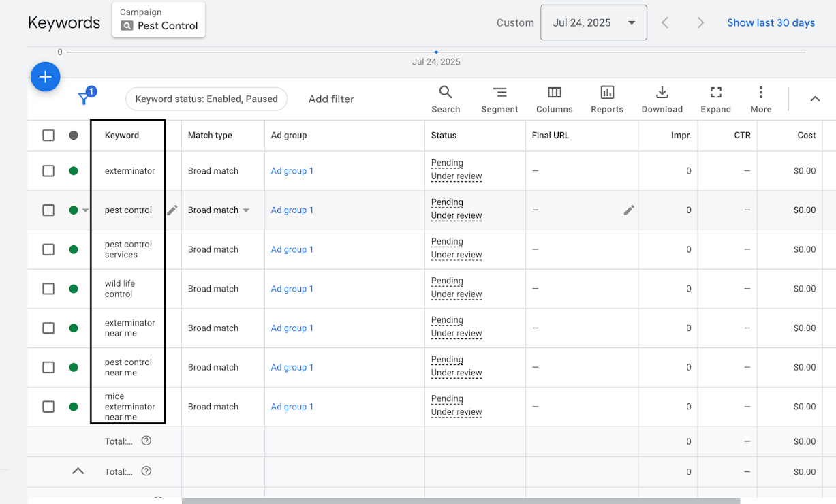Click the blue plus add keyword button
The height and width of the screenshot is (504, 836).
pyautogui.click(x=46, y=77)
